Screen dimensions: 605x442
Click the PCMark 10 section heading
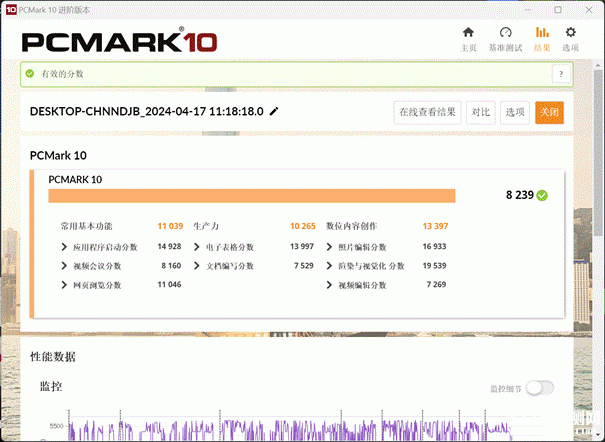[x=58, y=155]
